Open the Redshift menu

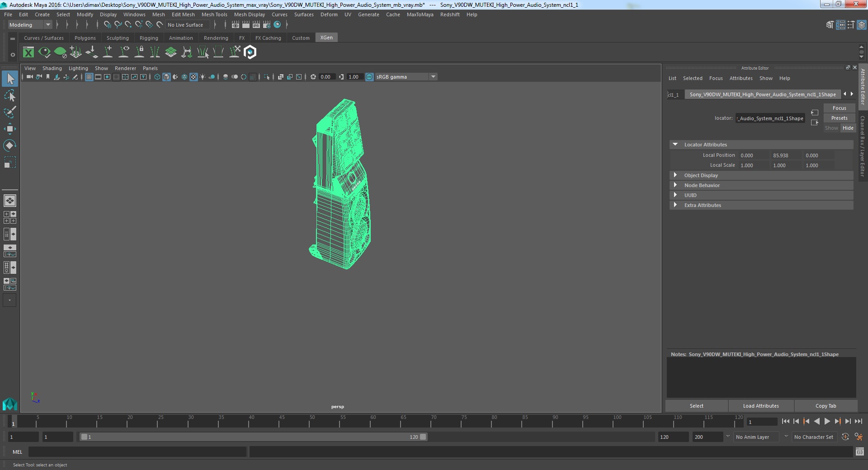pyautogui.click(x=450, y=14)
